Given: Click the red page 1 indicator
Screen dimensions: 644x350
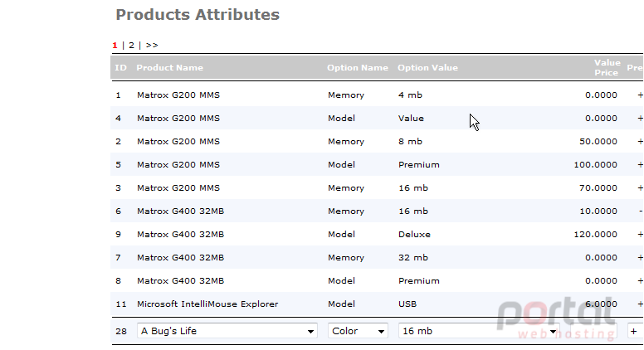Looking at the screenshot, I should pyautogui.click(x=115, y=45).
